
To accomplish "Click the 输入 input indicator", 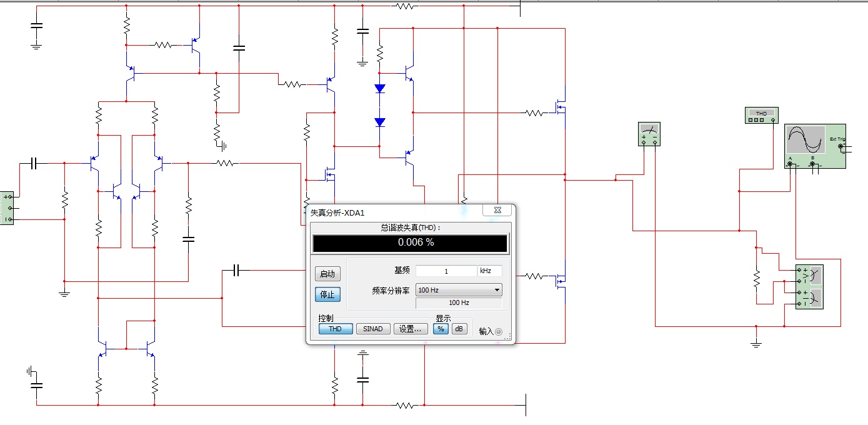I will point(498,331).
